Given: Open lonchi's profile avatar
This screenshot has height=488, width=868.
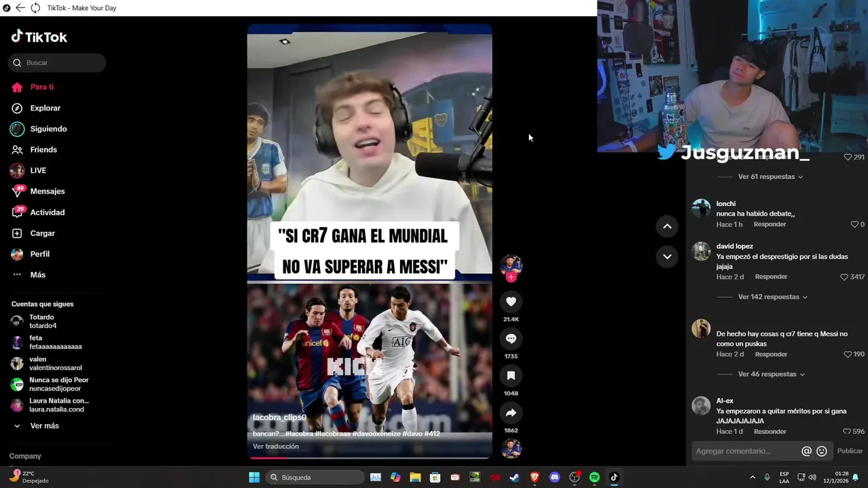Looking at the screenshot, I should click(x=701, y=208).
